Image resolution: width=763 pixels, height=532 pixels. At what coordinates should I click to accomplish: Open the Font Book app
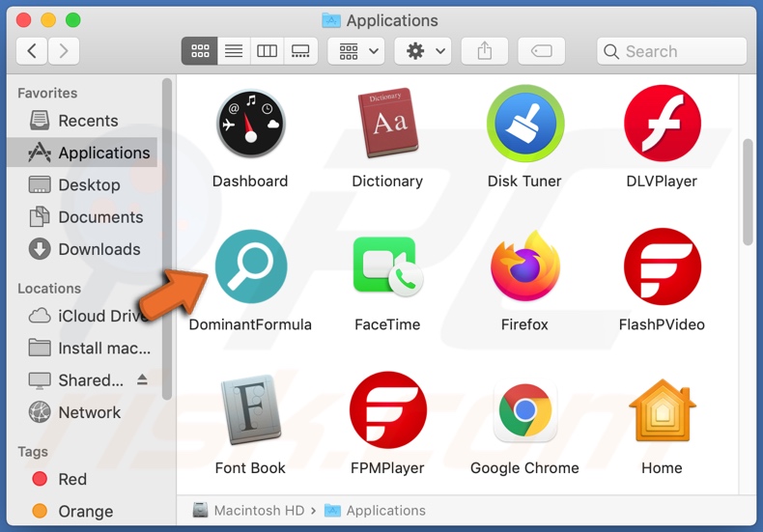click(x=251, y=411)
